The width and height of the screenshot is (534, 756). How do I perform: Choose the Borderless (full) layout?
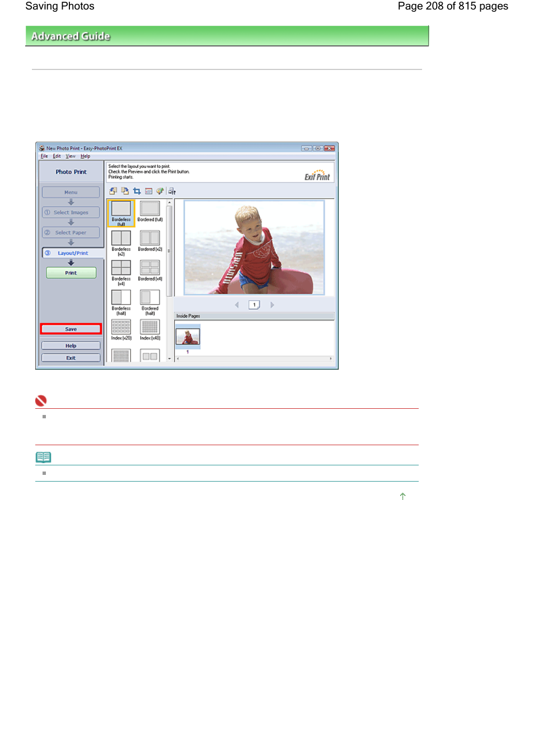[121, 213]
